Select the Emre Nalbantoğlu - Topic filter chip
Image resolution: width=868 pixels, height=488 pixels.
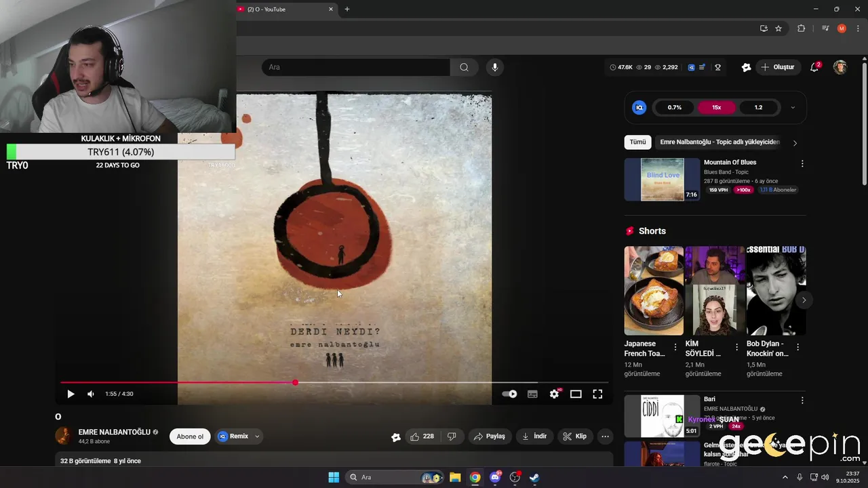tap(719, 142)
